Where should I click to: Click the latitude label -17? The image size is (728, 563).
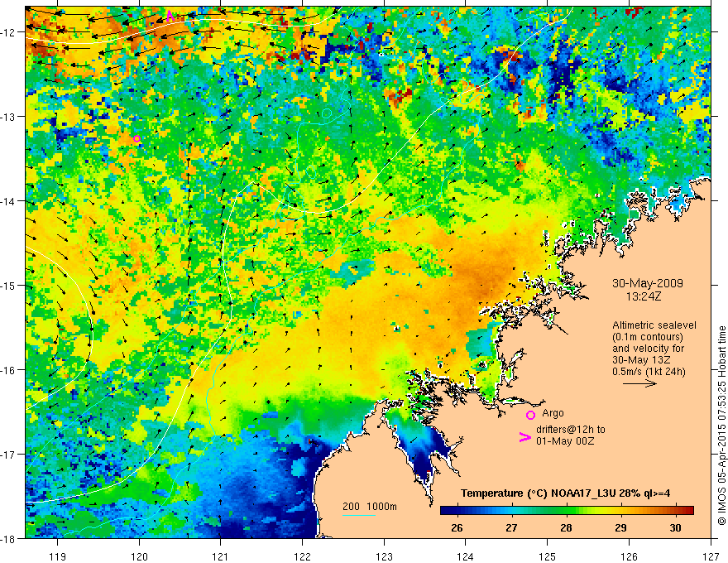(x=8, y=454)
